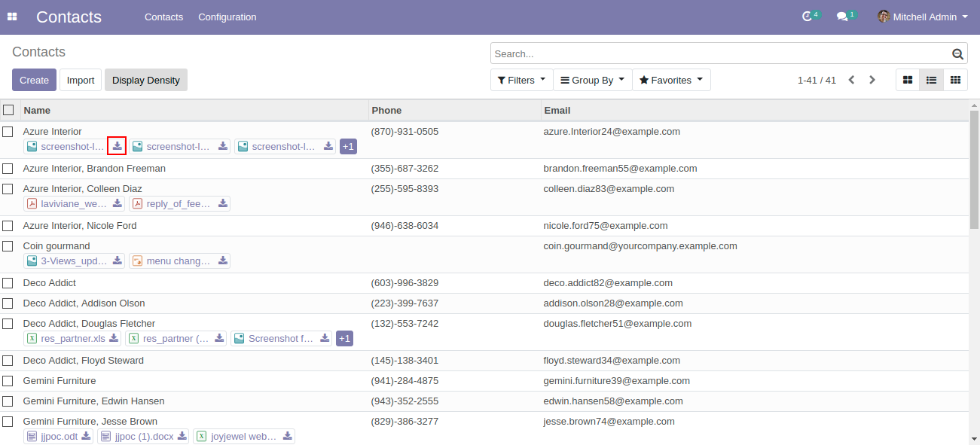The height and width of the screenshot is (445, 980).
Task: Expand the Filters dropdown
Action: pyautogui.click(x=521, y=80)
